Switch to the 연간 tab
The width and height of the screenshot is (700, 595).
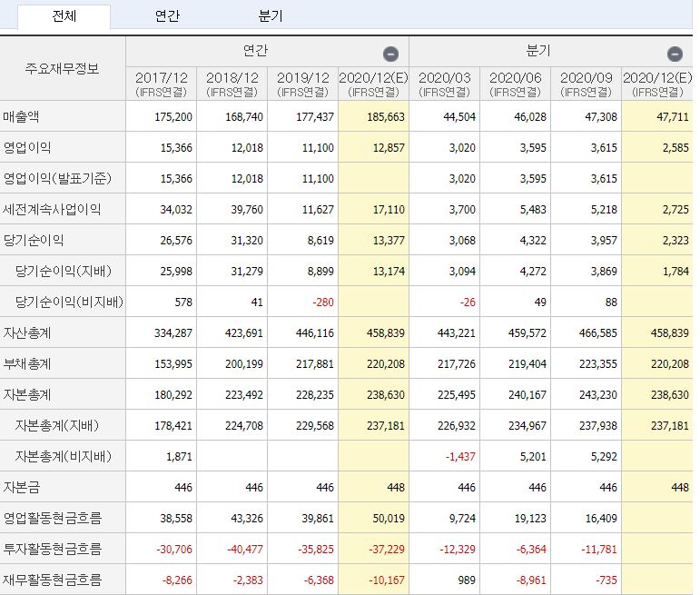167,16
